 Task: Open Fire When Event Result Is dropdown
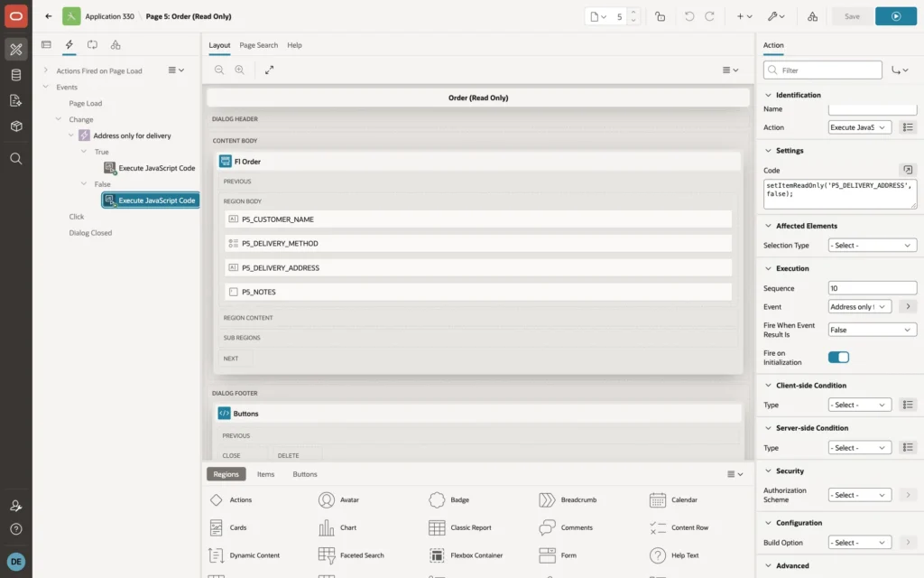[873, 330]
